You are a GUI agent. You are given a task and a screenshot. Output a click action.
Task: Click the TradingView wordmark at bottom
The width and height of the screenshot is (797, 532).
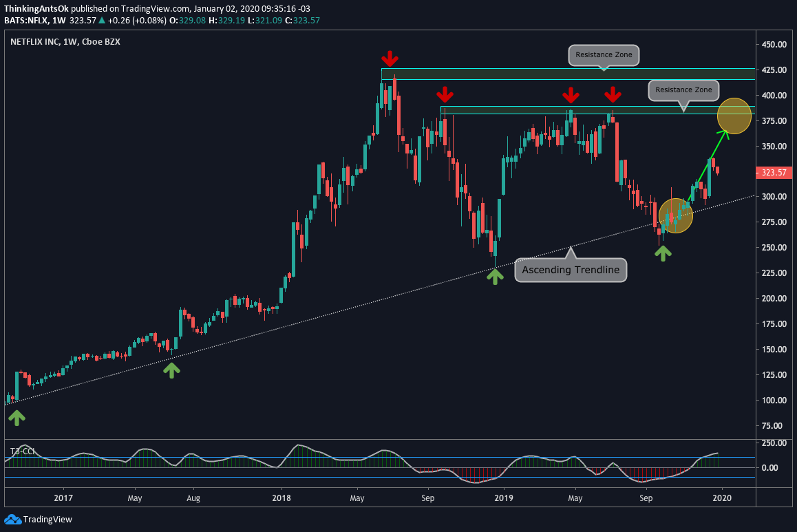(47, 520)
